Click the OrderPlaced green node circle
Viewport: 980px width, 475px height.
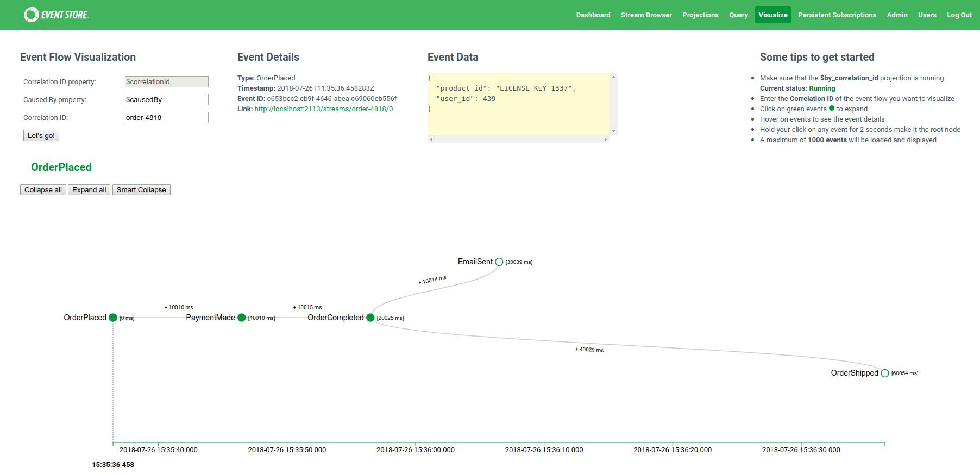coord(113,318)
